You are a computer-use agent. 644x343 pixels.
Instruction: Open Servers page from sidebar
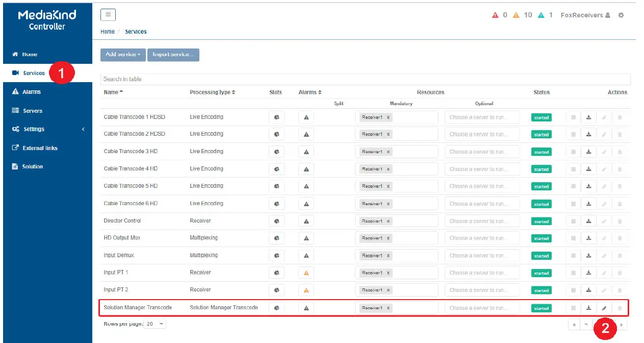tap(33, 111)
